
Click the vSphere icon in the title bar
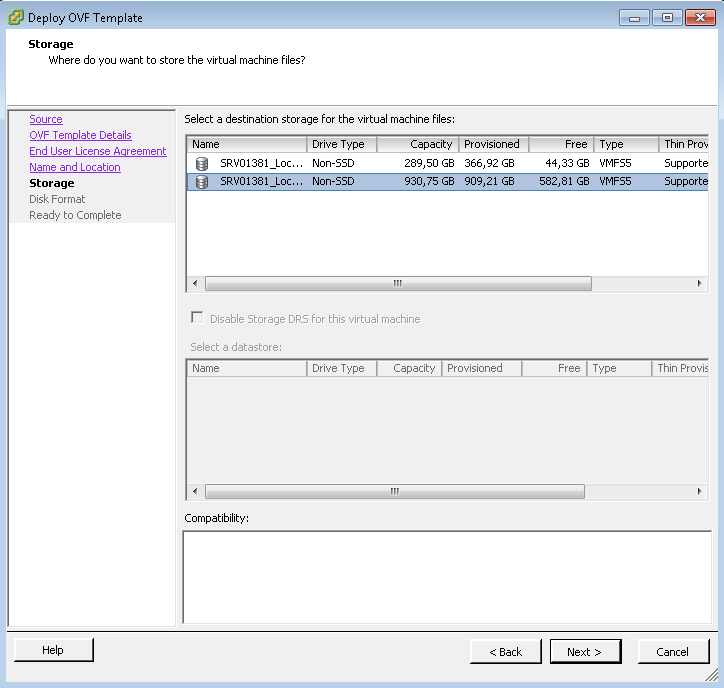click(x=16, y=17)
